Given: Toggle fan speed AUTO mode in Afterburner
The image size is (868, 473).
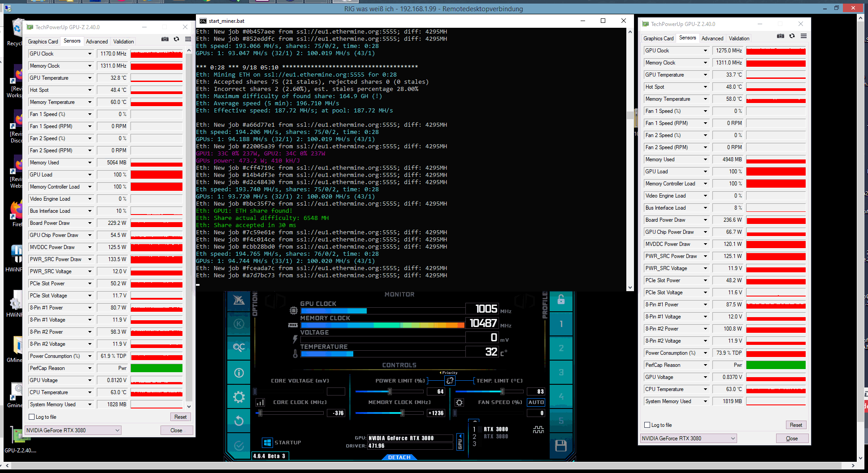Looking at the screenshot, I should pos(536,402).
